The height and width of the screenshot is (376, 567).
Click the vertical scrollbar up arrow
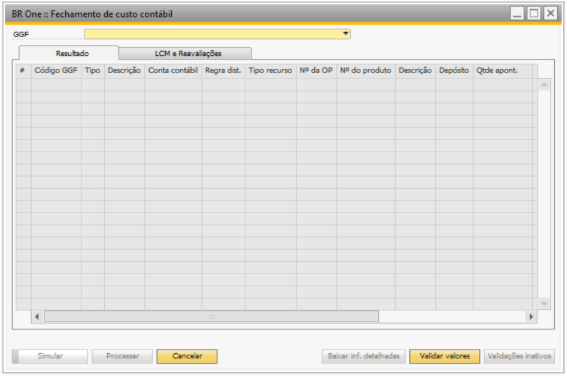544,85
